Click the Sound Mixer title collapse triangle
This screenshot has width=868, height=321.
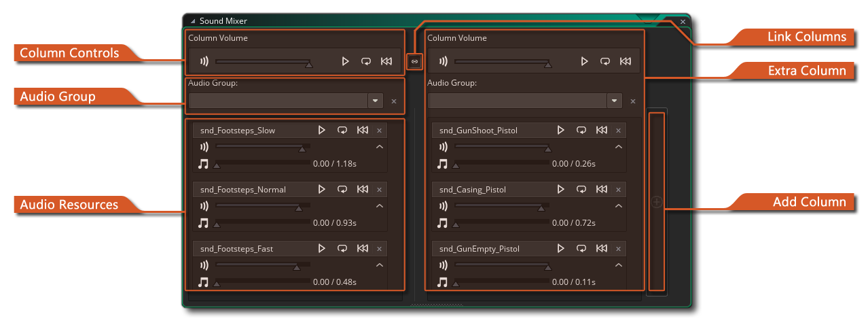tap(193, 22)
